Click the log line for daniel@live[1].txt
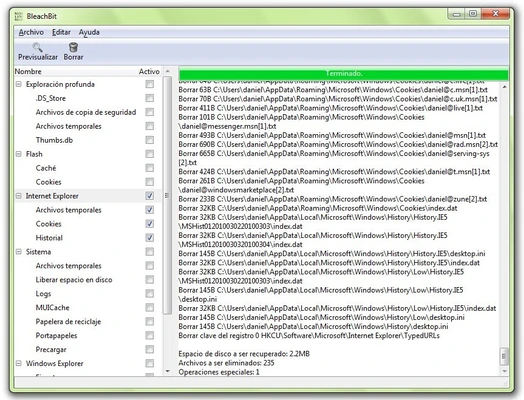 tap(331, 108)
